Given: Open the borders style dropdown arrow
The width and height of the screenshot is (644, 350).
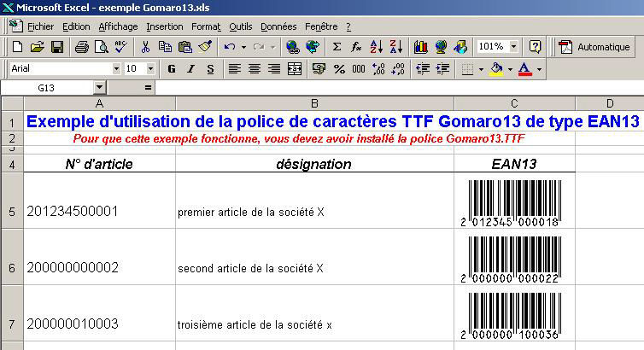Looking at the screenshot, I should (x=481, y=69).
